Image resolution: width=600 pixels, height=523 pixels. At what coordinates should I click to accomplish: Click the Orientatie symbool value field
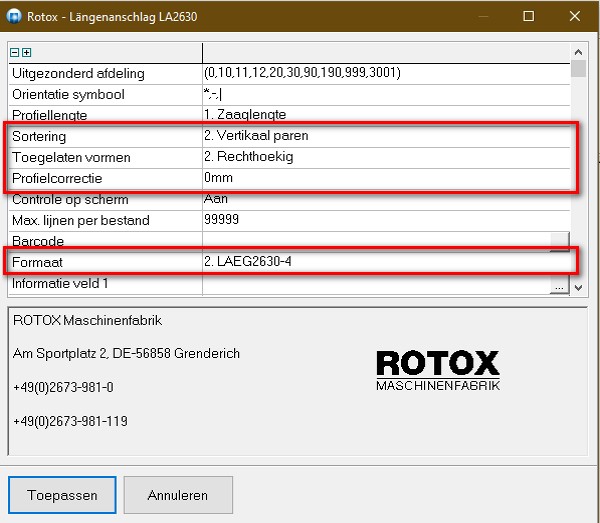pos(386,94)
